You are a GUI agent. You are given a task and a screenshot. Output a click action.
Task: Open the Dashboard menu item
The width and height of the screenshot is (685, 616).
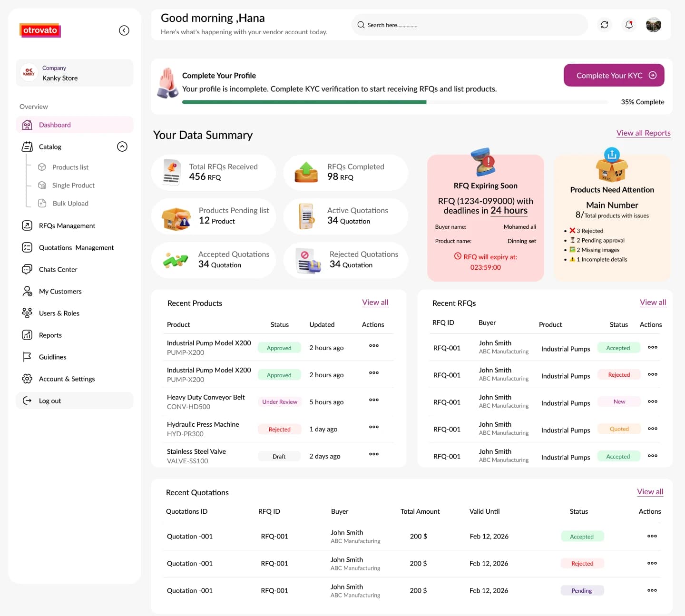(75, 125)
